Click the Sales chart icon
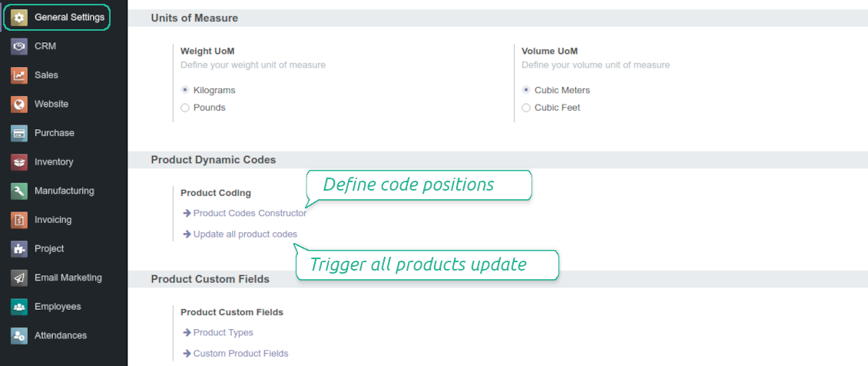 [x=20, y=75]
